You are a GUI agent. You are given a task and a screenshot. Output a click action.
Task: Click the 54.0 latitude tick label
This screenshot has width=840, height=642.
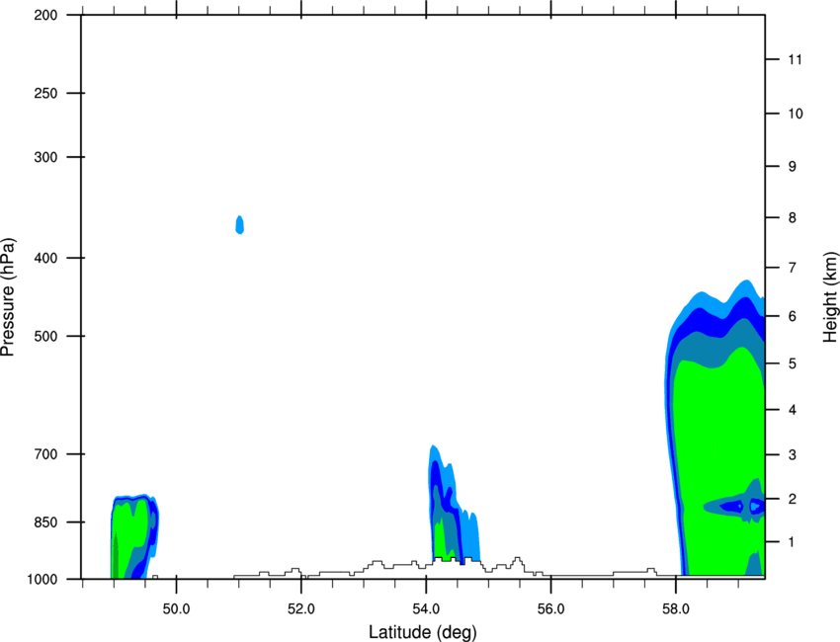426,608
